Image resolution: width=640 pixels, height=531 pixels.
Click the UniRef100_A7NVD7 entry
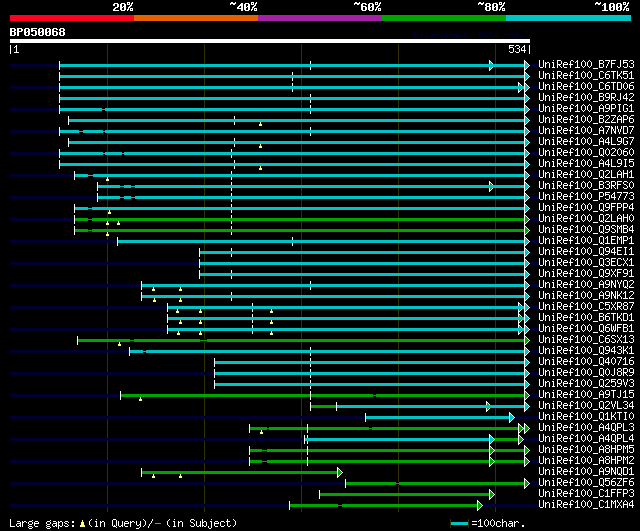pos(586,131)
